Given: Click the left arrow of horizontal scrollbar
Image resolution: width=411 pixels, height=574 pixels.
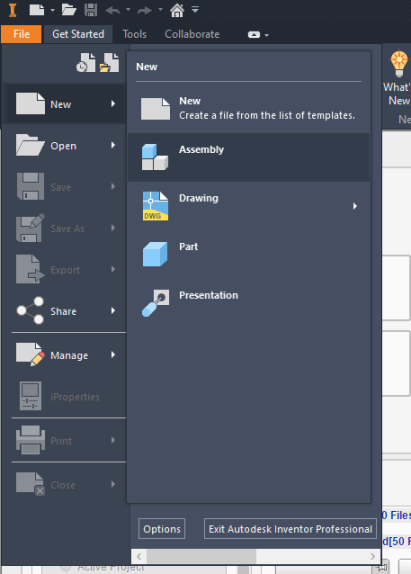Looking at the screenshot, I should point(139,556).
